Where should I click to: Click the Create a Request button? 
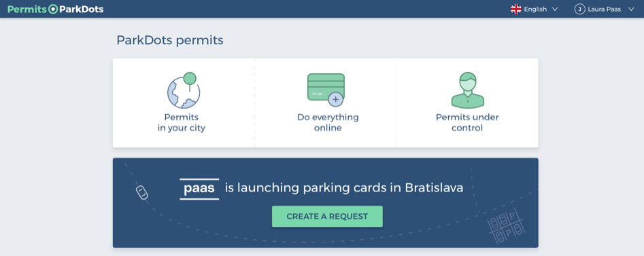(x=327, y=217)
